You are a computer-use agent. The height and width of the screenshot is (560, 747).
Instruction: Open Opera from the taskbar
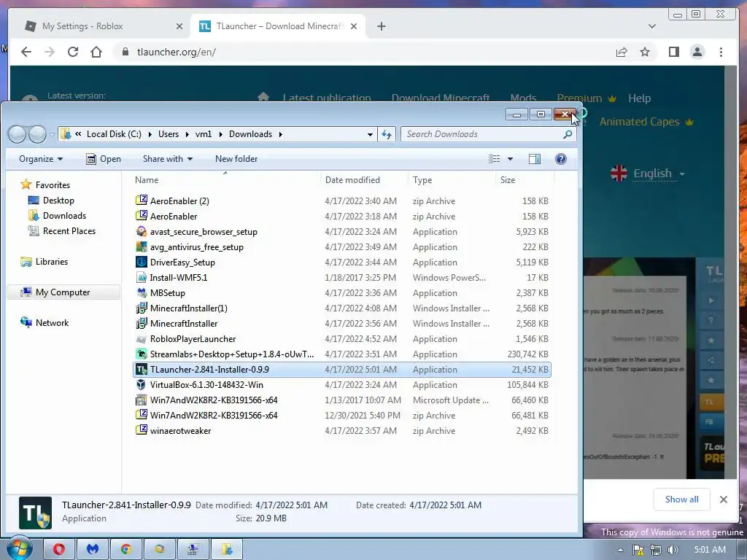pos(58,549)
